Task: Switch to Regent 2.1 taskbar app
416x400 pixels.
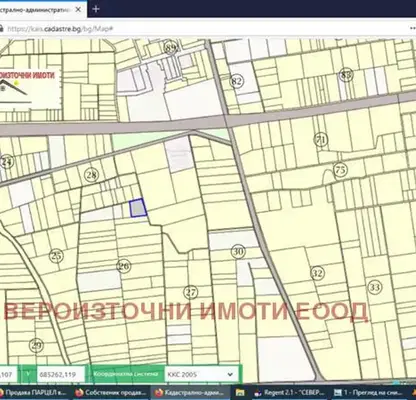Action: 289,392
